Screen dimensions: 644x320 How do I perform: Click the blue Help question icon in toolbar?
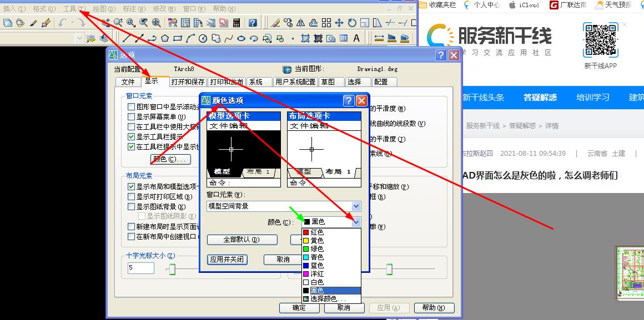[x=253, y=23]
